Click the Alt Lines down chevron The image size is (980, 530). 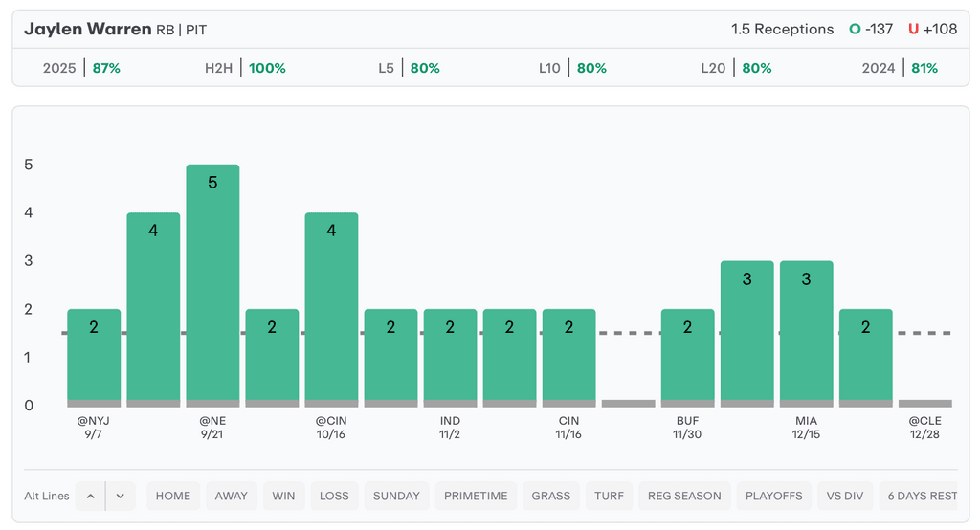point(121,496)
